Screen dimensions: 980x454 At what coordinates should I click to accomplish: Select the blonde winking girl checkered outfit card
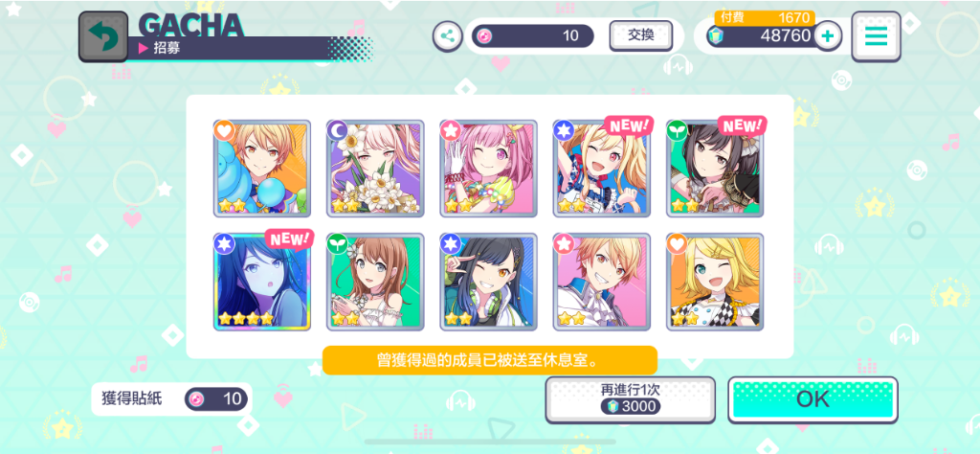click(714, 282)
